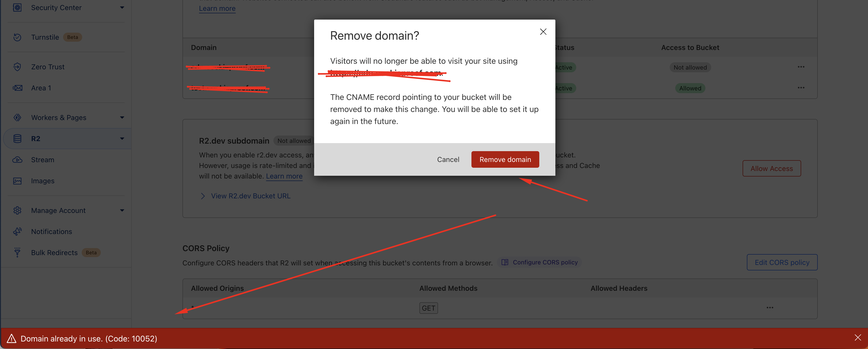
Task: Expand View R2.dev Bucket URL section
Action: pos(203,196)
